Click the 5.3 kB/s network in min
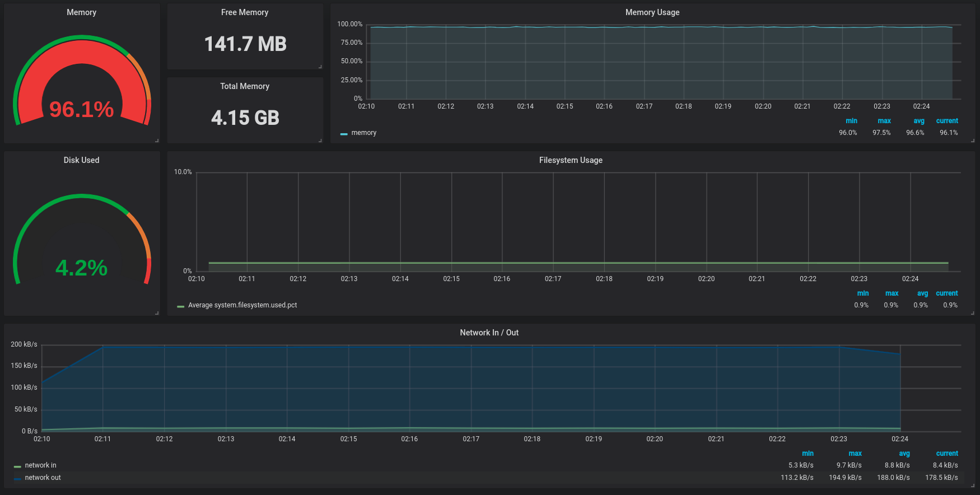Image resolution: width=980 pixels, height=495 pixels. 801,465
